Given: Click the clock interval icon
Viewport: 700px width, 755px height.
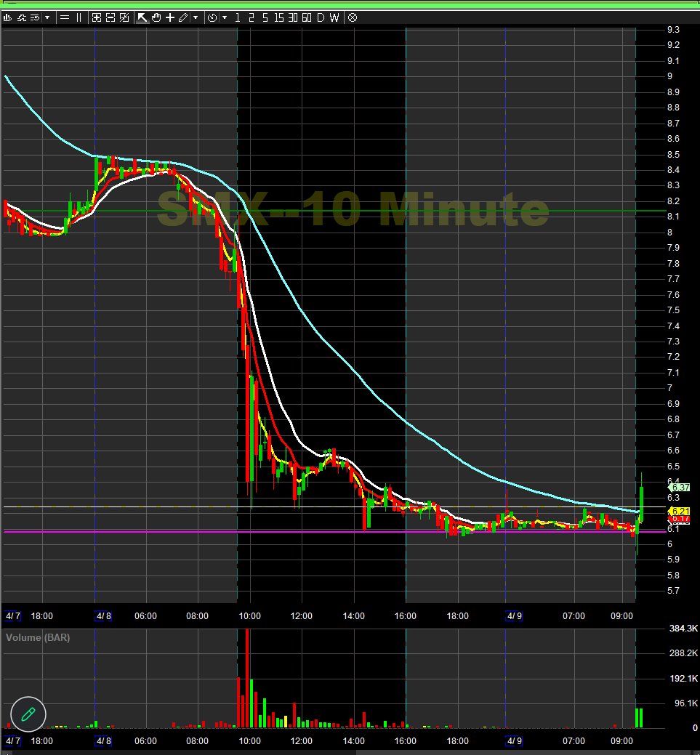Looking at the screenshot, I should (x=212, y=17).
